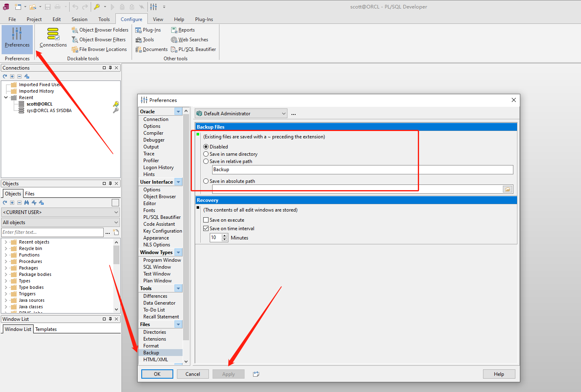Open the Session ribbon tab
This screenshot has height=392, width=581.
pyautogui.click(x=79, y=19)
